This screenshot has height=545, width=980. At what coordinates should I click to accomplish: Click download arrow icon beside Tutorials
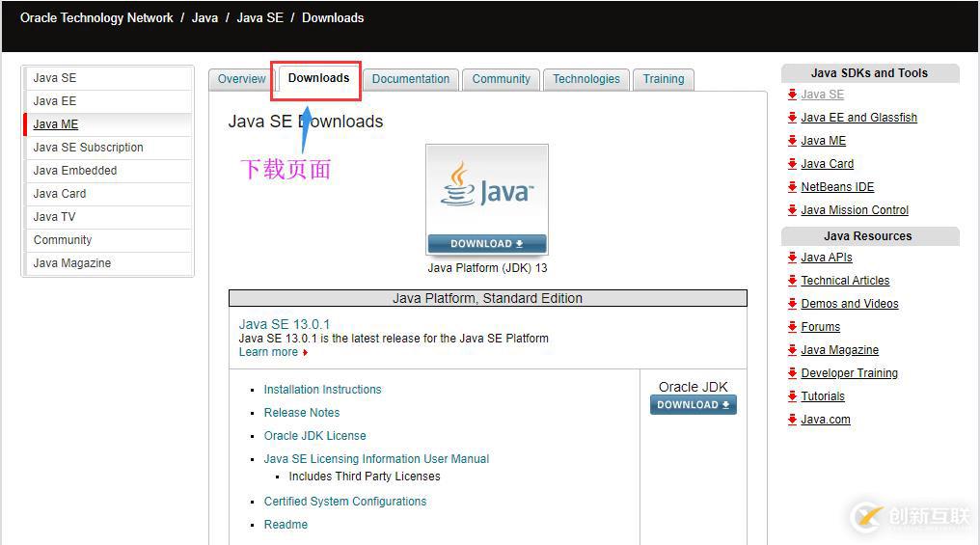(792, 396)
